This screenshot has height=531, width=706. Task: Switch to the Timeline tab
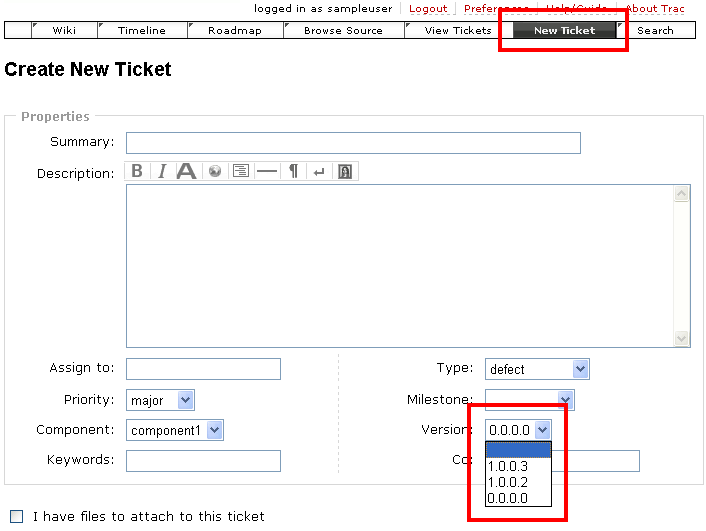pos(142,30)
